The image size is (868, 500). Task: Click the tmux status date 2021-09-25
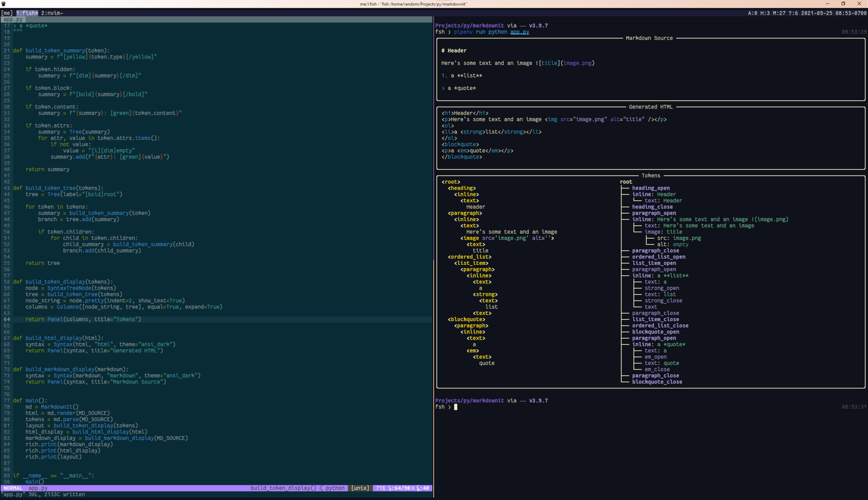coord(816,13)
